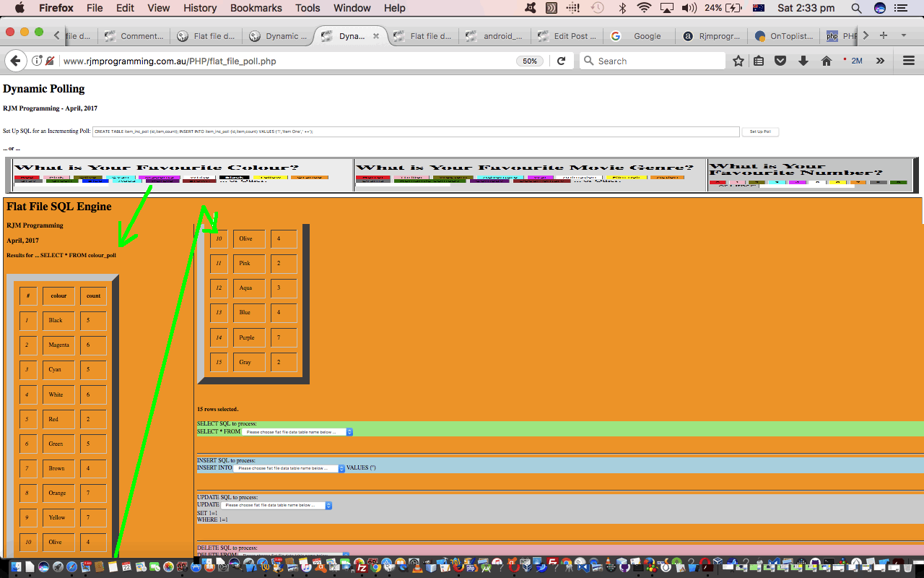The width and height of the screenshot is (924, 578).
Task: Switch to the Edit Post tab
Action: [x=567, y=36]
